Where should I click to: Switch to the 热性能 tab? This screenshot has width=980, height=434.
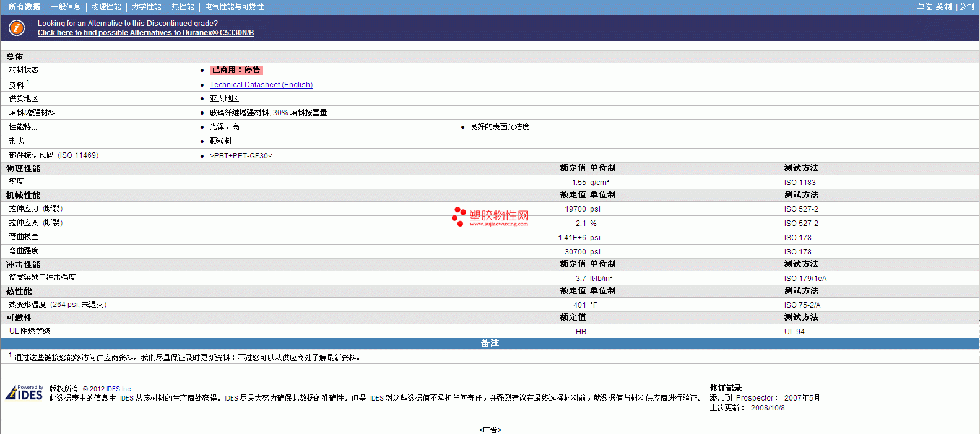[183, 7]
